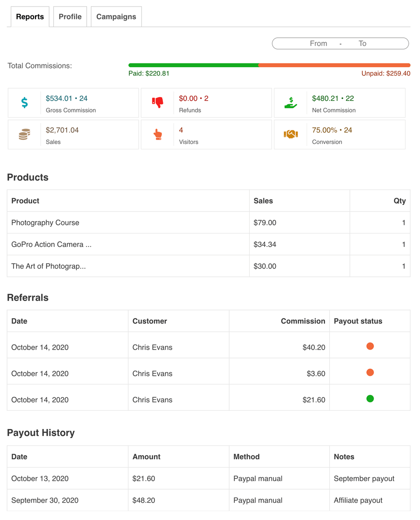This screenshot has height=520, width=420.
Task: Click the Commission column header in Referrals
Action: [303, 321]
